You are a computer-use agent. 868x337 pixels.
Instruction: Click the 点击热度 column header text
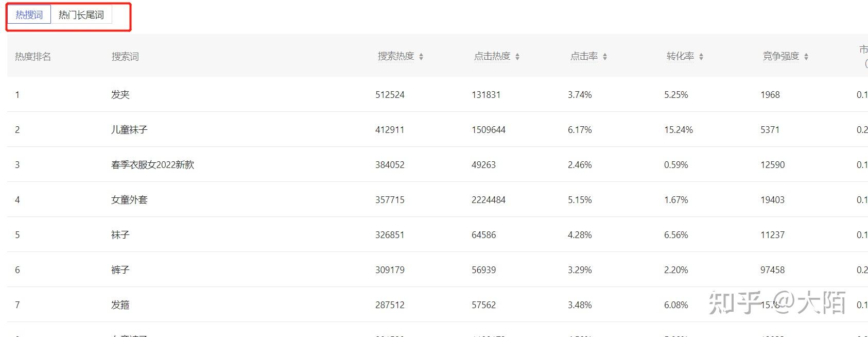(x=492, y=56)
